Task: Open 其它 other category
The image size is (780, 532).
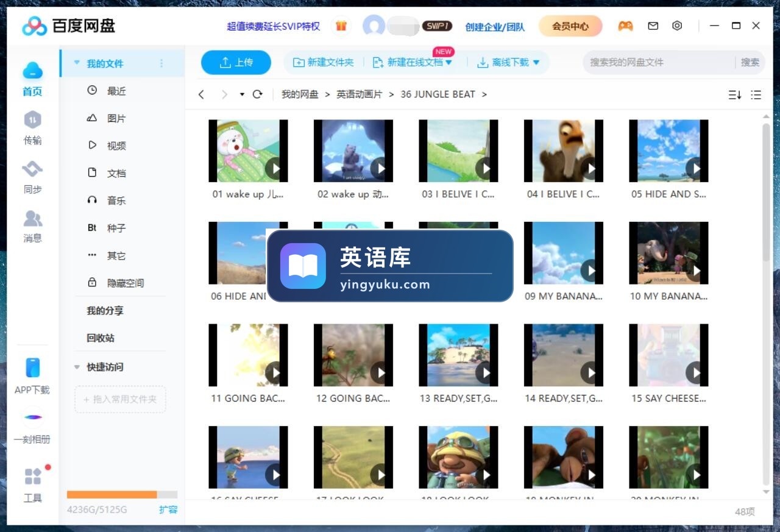Action: coord(116,255)
